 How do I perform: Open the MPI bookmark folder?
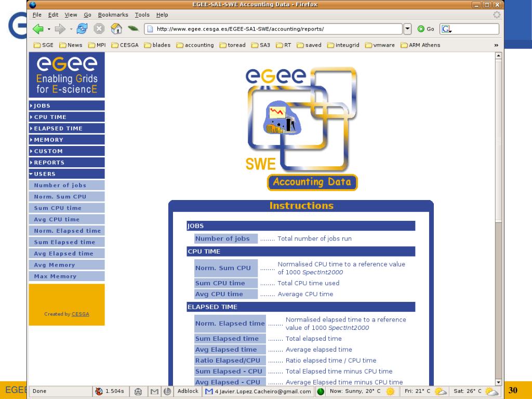click(97, 45)
